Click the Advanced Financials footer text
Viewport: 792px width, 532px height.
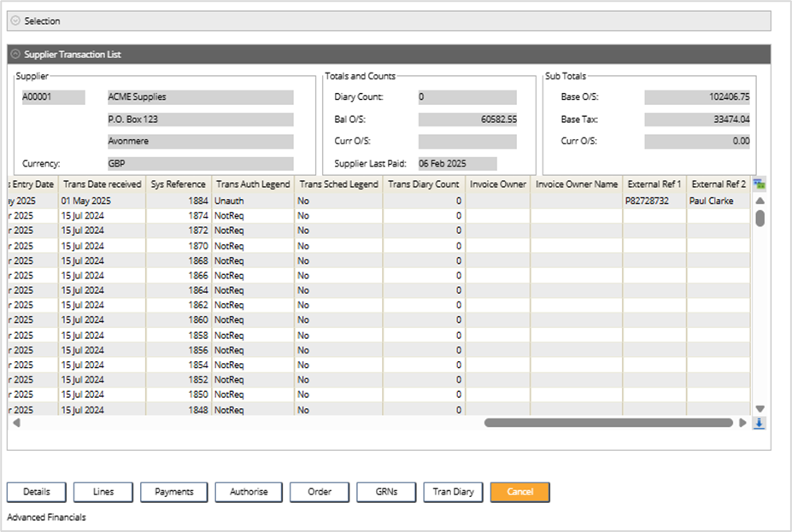(46, 517)
